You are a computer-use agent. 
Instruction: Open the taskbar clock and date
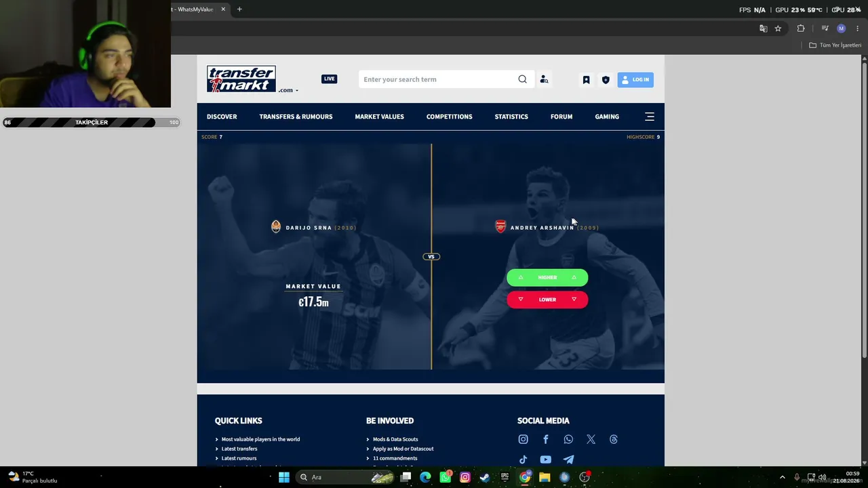846,477
